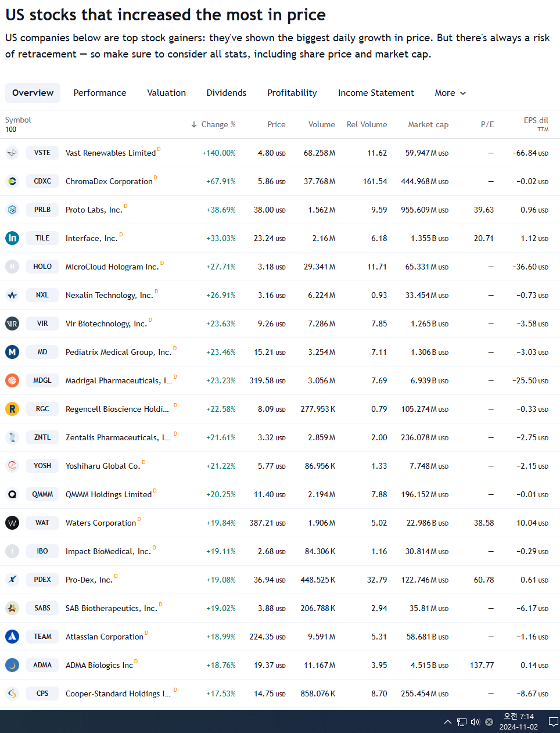Expand the More tab dropdown
560x733 pixels.
point(450,93)
